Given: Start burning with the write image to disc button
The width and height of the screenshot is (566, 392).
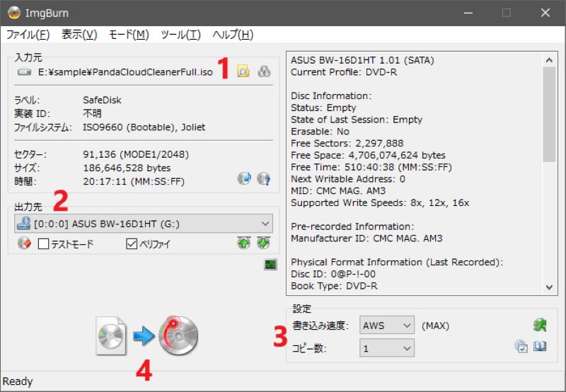Looking at the screenshot, I should click(147, 335).
